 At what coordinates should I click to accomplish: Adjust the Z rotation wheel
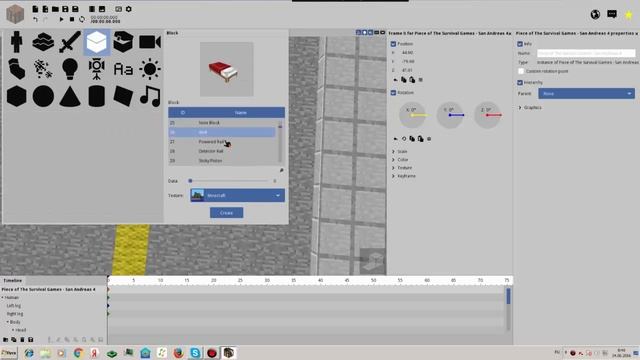coord(487,115)
